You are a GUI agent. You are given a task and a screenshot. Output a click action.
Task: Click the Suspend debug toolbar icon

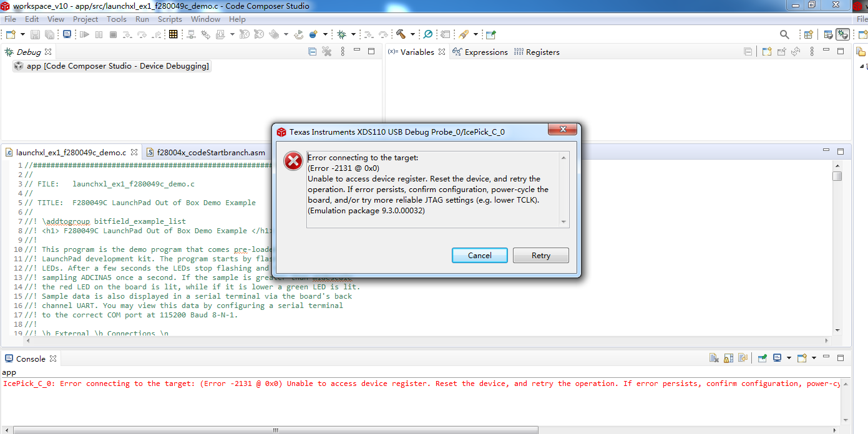(99, 34)
